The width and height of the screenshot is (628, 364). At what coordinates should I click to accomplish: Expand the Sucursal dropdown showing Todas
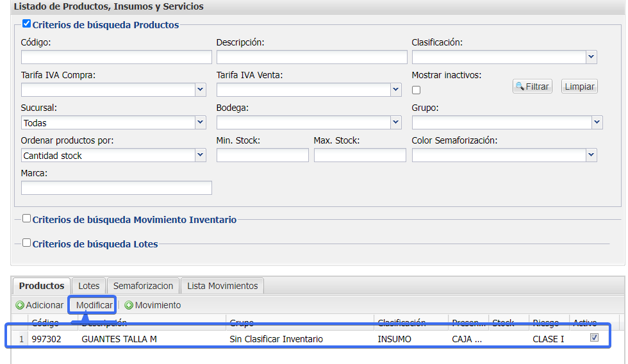(200, 122)
